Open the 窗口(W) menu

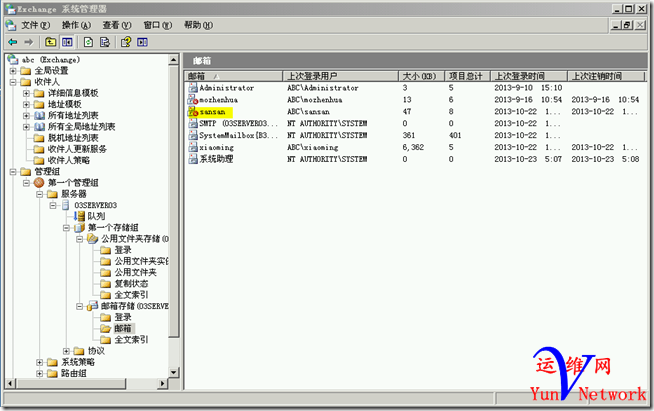[x=158, y=25]
